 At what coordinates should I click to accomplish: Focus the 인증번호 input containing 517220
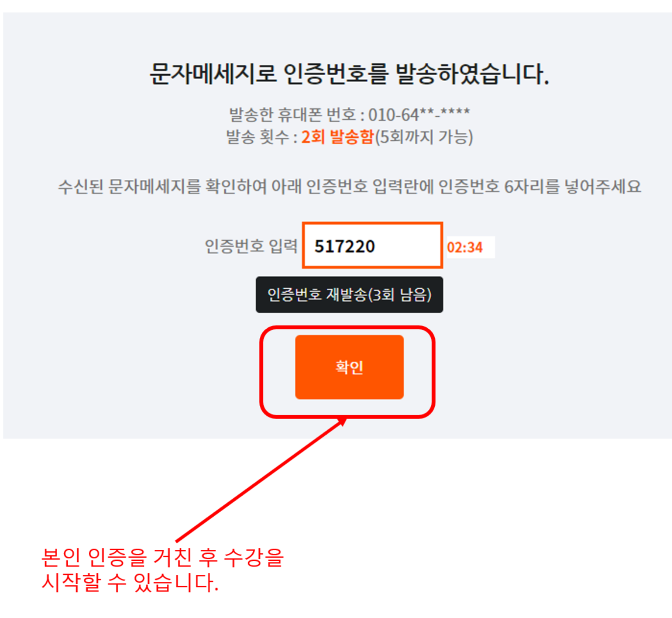372,246
